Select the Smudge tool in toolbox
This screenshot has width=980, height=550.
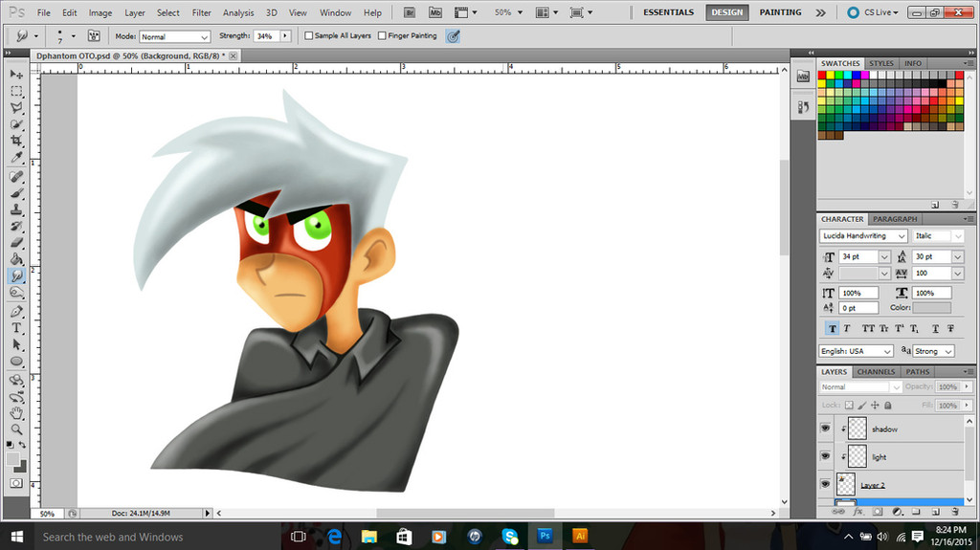[16, 275]
